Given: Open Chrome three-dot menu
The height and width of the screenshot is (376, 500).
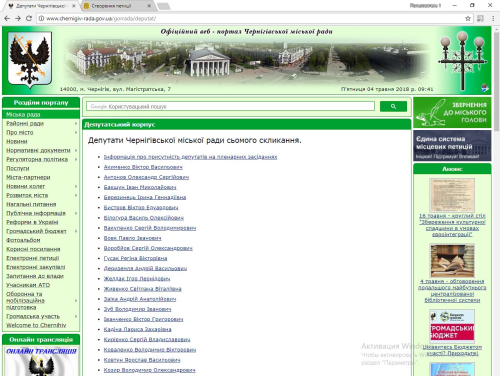Looking at the screenshot, I should point(493,19).
